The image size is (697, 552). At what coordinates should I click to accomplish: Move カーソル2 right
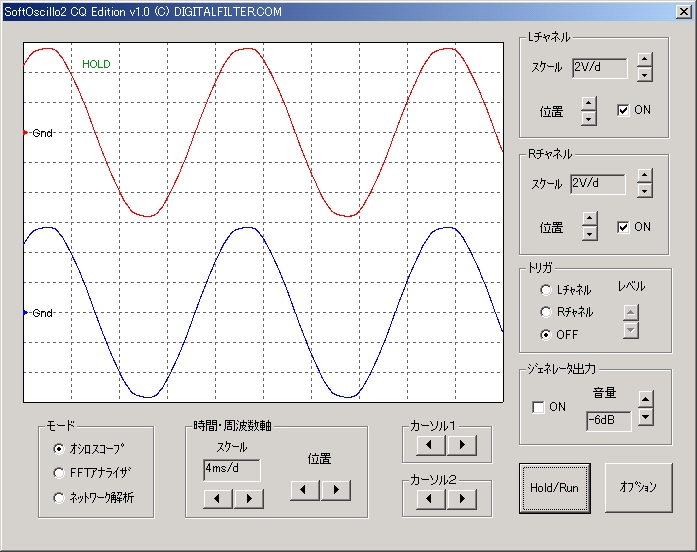[462, 498]
